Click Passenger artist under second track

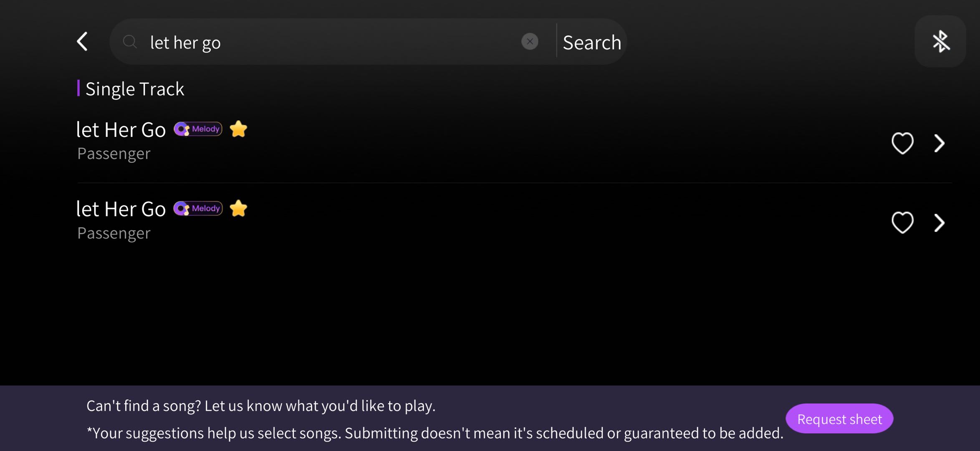click(x=114, y=233)
